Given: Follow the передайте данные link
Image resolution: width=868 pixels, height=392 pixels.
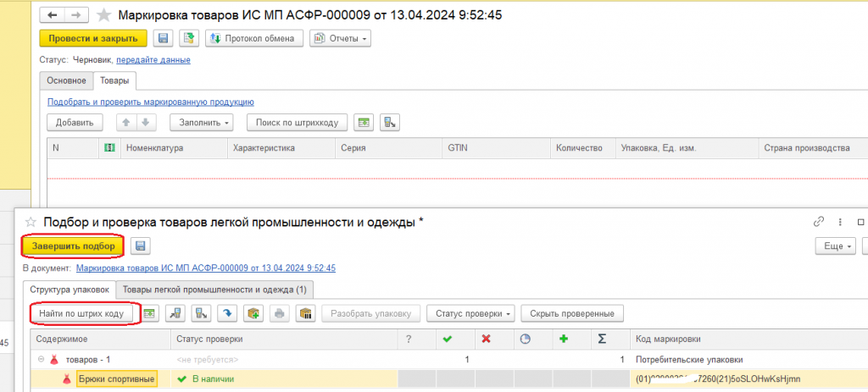Looking at the screenshot, I should click(153, 60).
